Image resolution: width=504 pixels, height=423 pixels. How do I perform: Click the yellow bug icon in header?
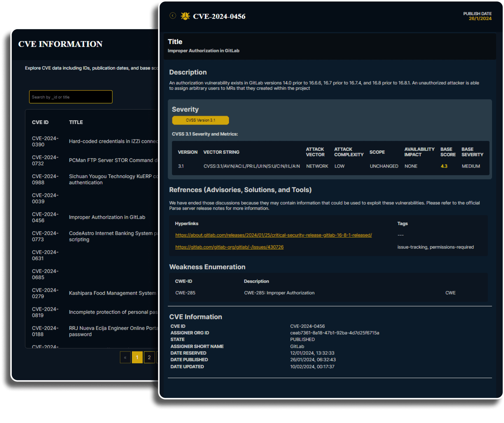(185, 16)
